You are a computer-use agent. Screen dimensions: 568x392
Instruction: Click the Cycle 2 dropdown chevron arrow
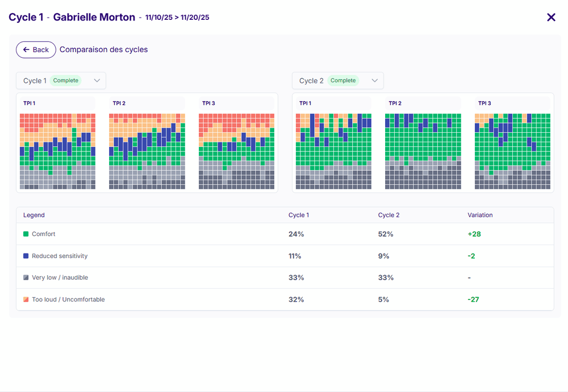click(x=375, y=81)
